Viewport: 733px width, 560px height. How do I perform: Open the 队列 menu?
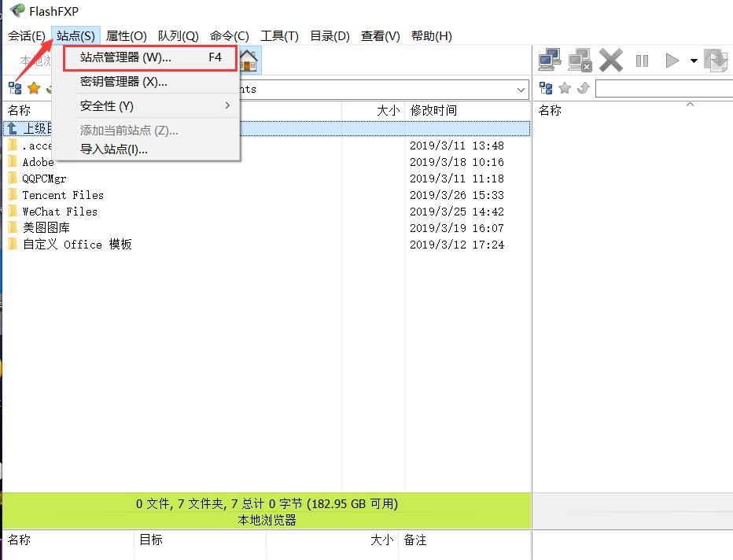(x=179, y=35)
